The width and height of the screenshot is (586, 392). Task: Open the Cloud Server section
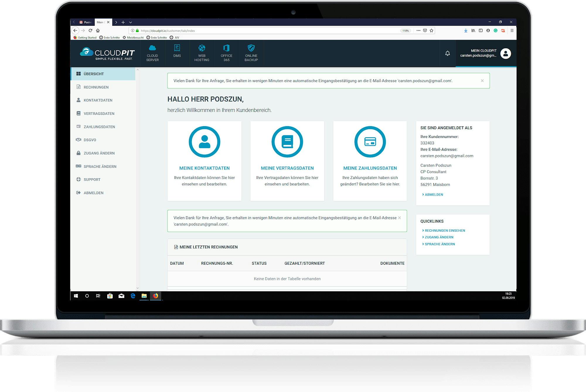pyautogui.click(x=152, y=53)
